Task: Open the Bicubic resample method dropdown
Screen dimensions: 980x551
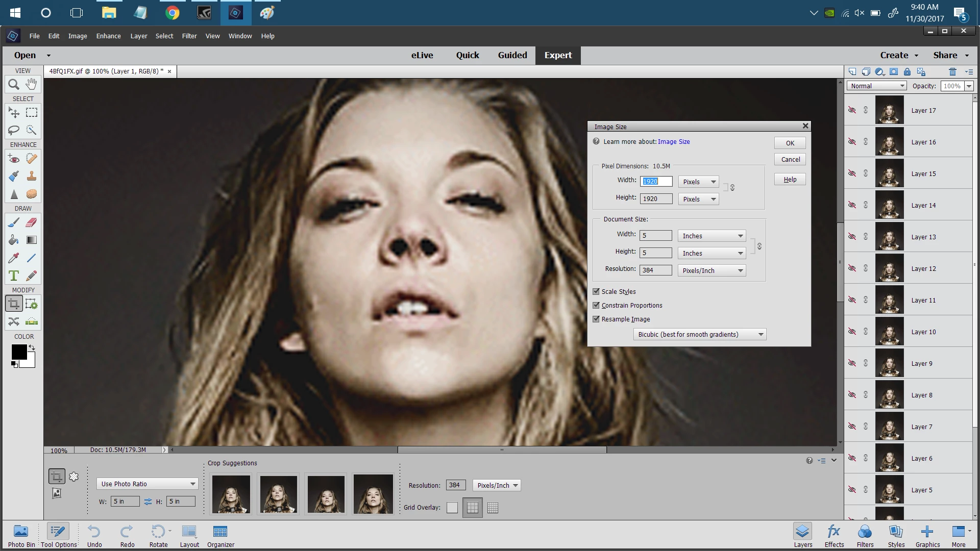Action: tap(699, 334)
